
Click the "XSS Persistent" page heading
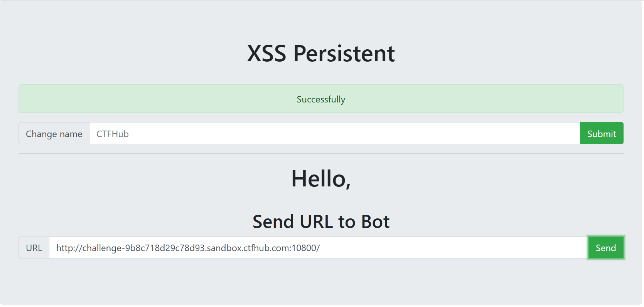point(321,53)
